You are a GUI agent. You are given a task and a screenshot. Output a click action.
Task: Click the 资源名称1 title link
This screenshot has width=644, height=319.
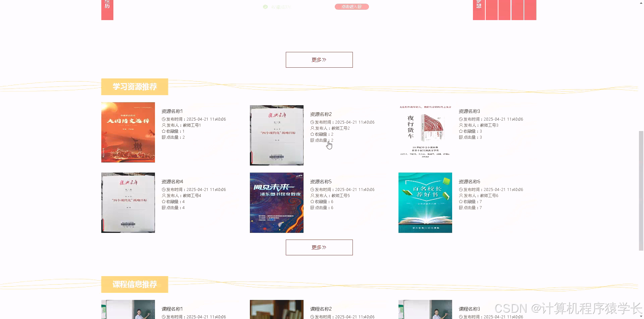coord(172,111)
